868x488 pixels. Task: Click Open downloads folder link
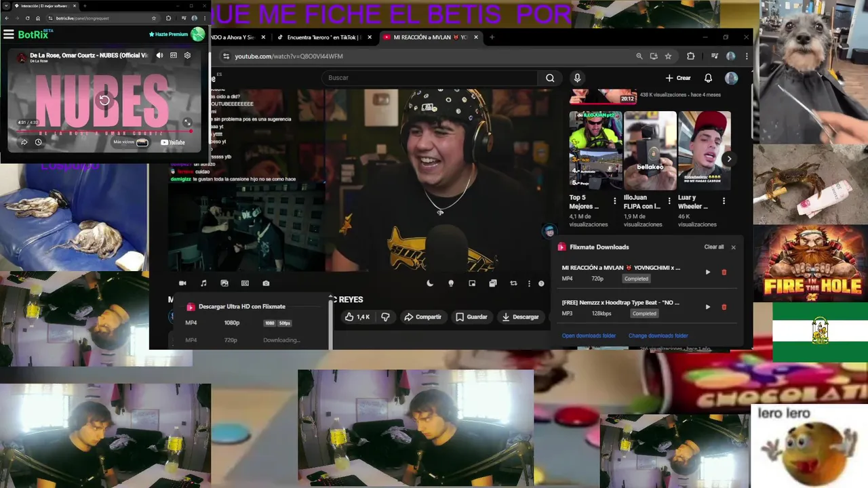coord(589,335)
